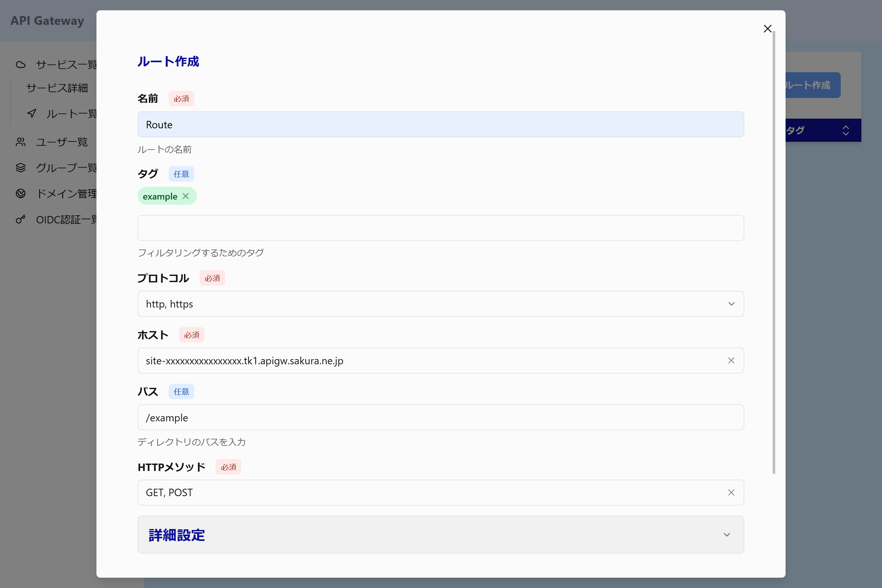Click the ルート作成 dialog title

click(x=168, y=62)
